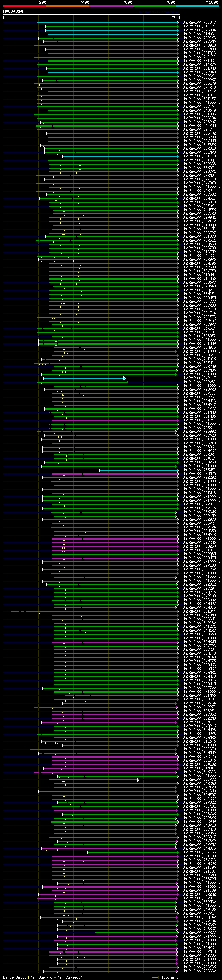Open hit UniRef100_B6TRY7

(x=199, y=420)
